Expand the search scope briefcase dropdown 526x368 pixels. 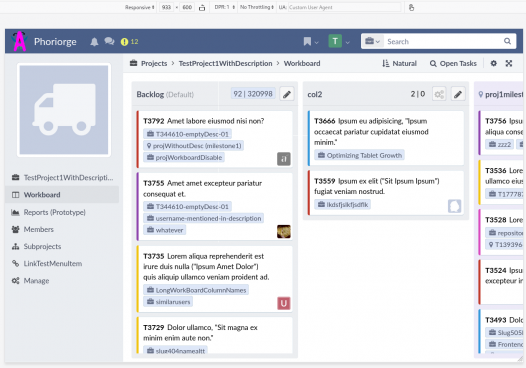(372, 41)
